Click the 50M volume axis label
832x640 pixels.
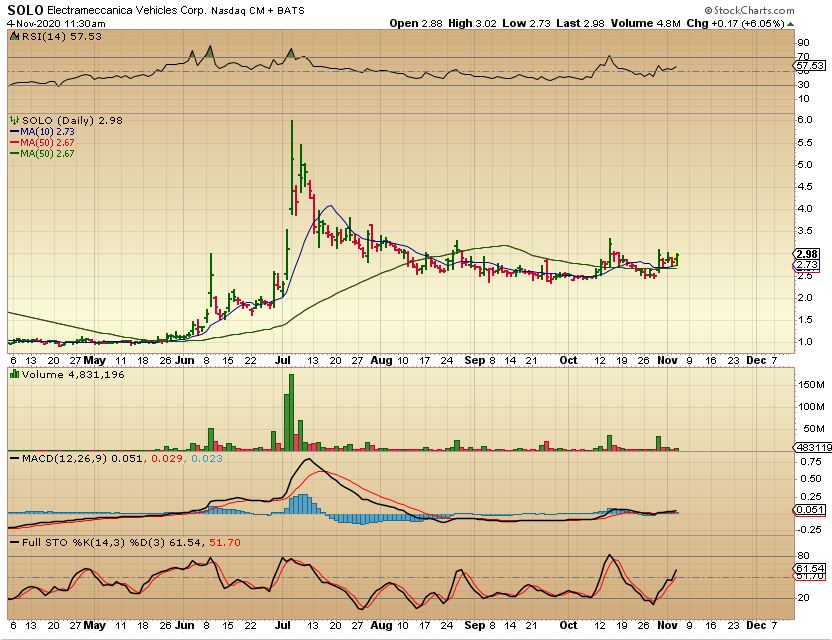(813, 428)
